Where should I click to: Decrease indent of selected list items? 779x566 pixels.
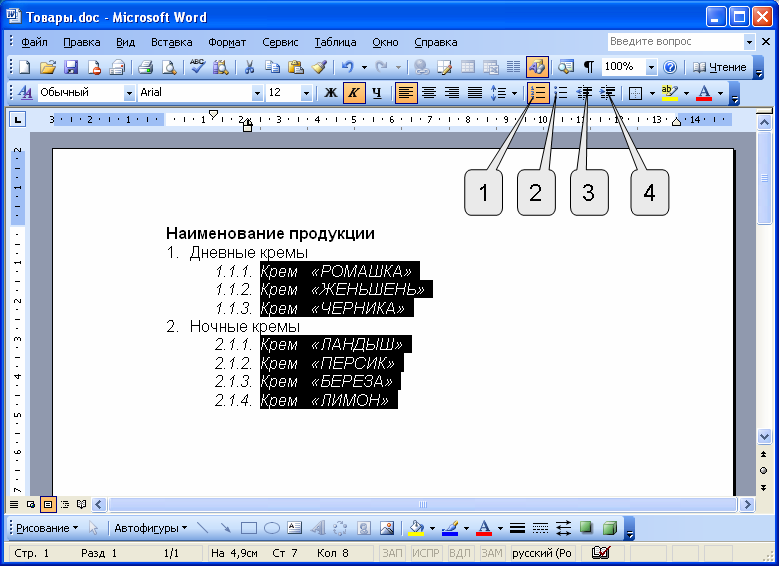(x=584, y=93)
